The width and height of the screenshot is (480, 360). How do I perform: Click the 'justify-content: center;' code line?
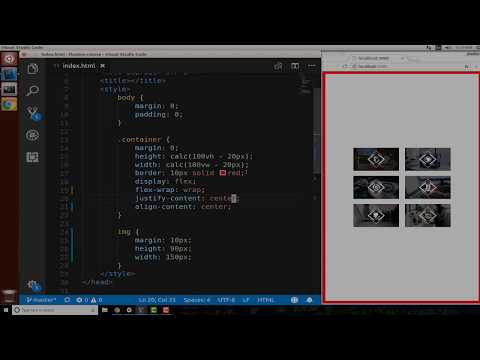pyautogui.click(x=187, y=198)
